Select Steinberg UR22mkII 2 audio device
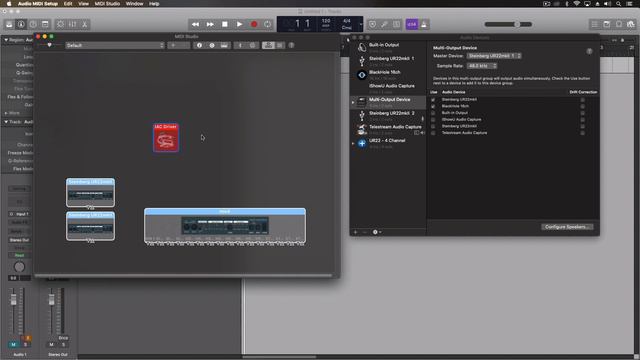 click(x=388, y=116)
